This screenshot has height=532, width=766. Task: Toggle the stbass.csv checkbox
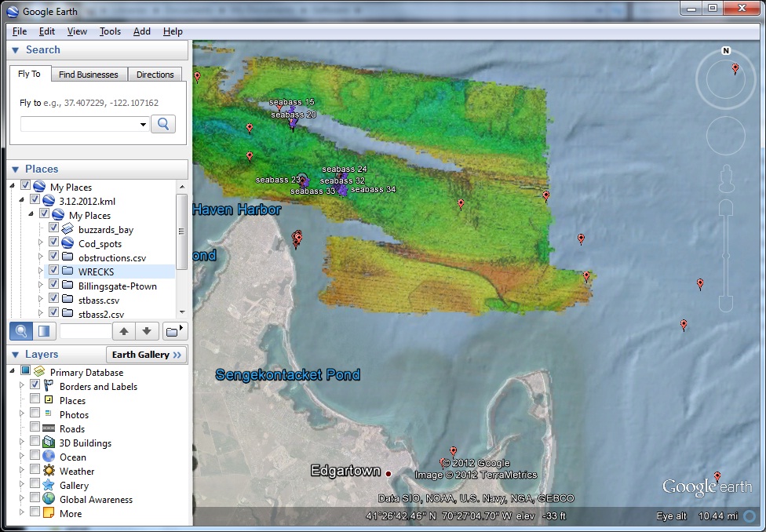coord(53,298)
